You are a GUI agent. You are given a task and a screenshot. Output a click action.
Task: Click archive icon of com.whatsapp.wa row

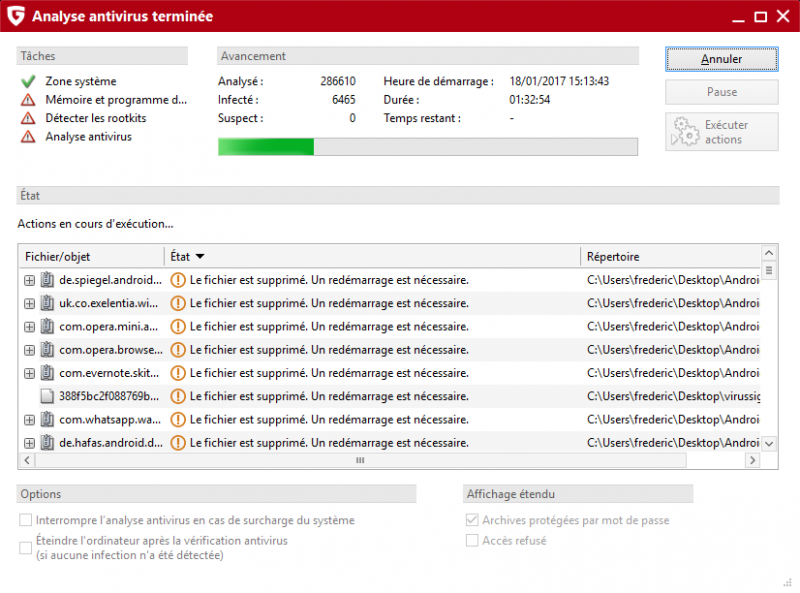coord(47,419)
